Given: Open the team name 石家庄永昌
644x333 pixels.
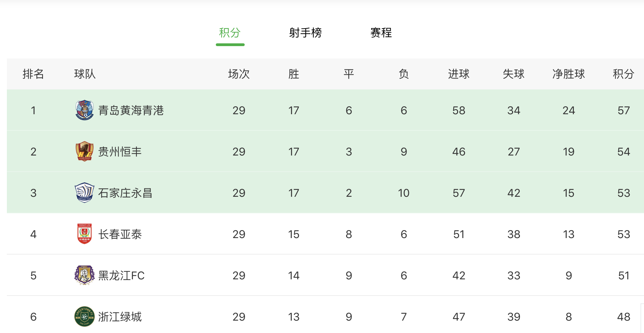Looking at the screenshot, I should pos(125,193).
